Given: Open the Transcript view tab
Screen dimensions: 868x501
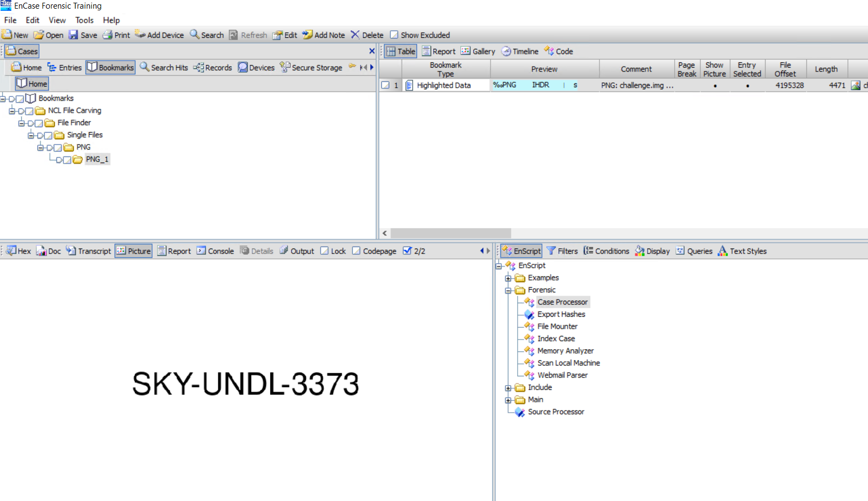Looking at the screenshot, I should tap(88, 251).
